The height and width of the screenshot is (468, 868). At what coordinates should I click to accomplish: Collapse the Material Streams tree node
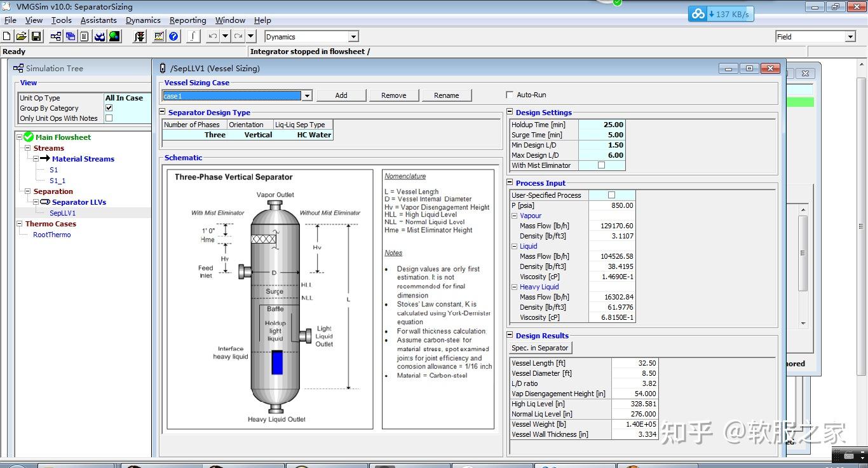tap(36, 159)
